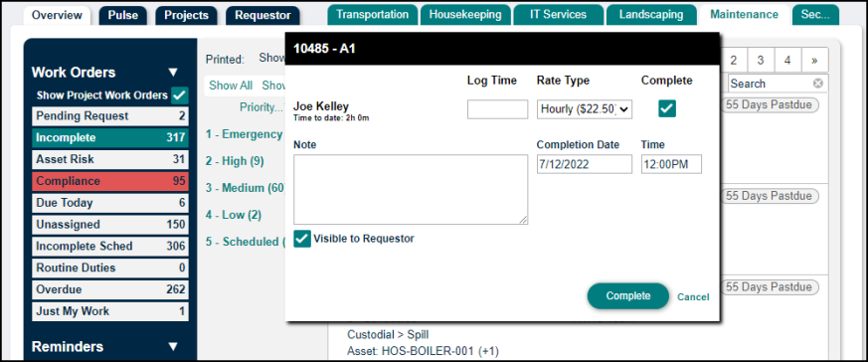Toggle the Show Project Work Orders checkbox
868x362 pixels.
(x=179, y=95)
